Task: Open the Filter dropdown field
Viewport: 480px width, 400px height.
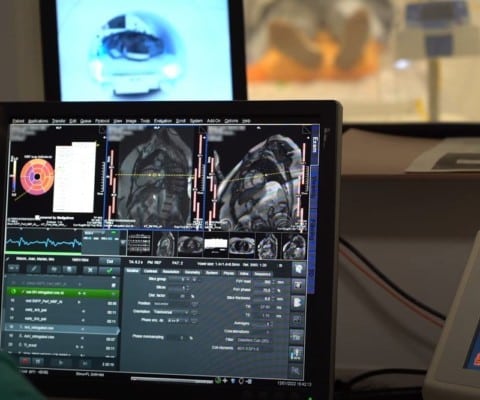Action: (255, 340)
